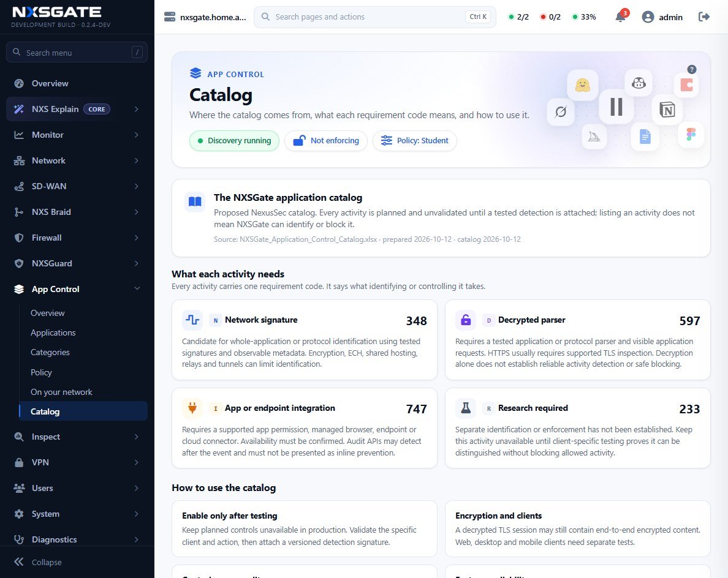Click the Research required flask icon
The height and width of the screenshot is (578, 728).
466,408
